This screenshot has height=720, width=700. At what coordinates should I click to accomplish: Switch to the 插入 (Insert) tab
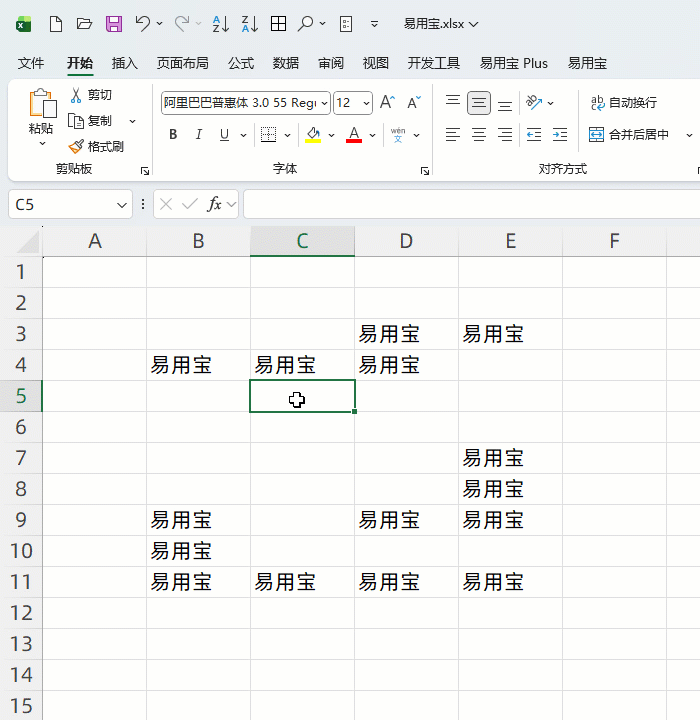(x=125, y=63)
